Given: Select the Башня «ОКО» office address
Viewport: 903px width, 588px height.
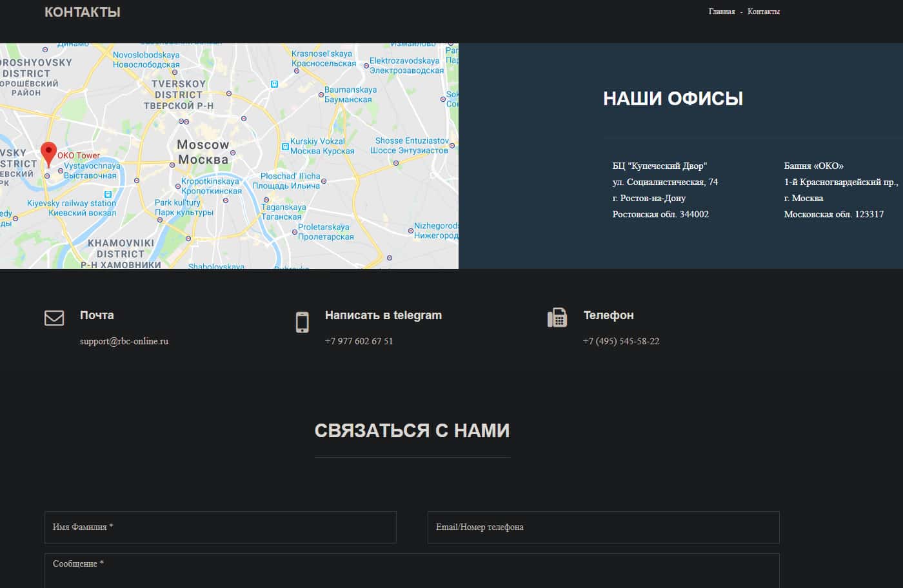Looking at the screenshot, I should pyautogui.click(x=838, y=190).
